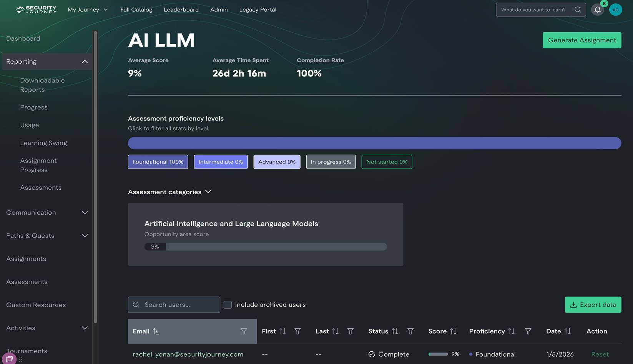Sort by Score column
The height and width of the screenshot is (364, 633).
pyautogui.click(x=453, y=331)
